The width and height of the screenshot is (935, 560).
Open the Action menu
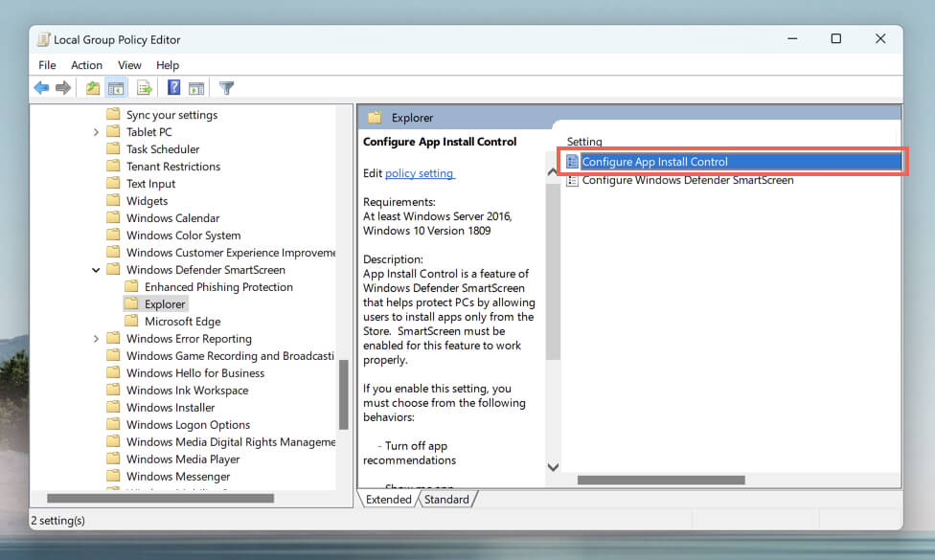click(86, 65)
